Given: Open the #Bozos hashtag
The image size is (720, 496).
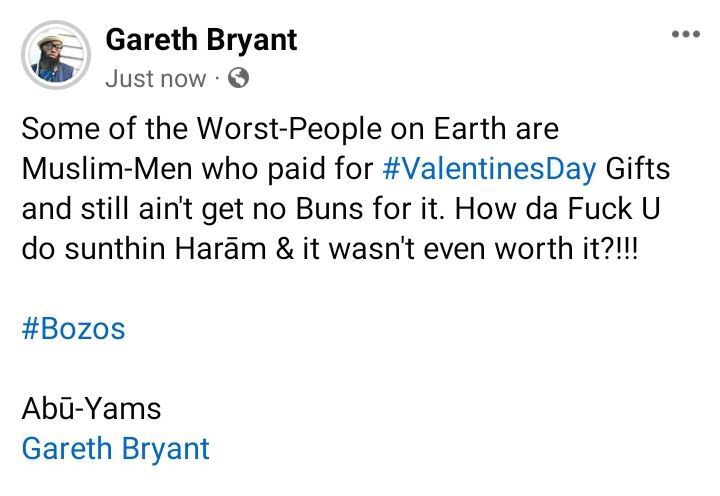Looking at the screenshot, I should [73, 329].
